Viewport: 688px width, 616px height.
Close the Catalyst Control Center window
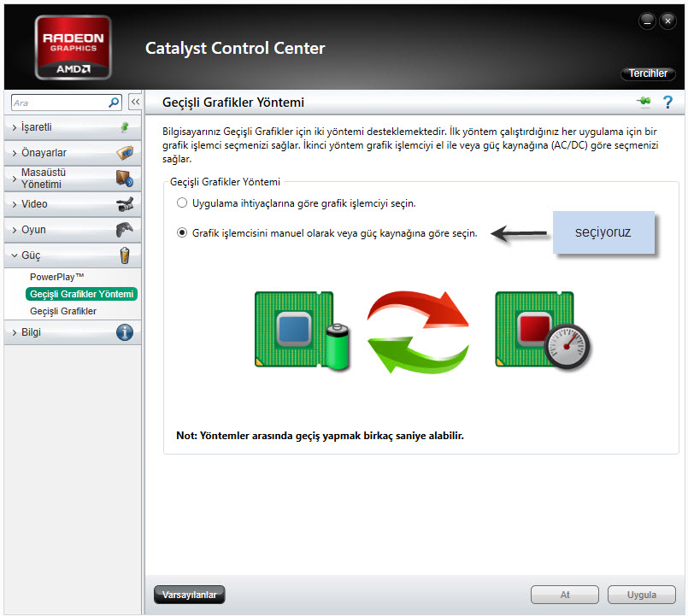[x=667, y=21]
